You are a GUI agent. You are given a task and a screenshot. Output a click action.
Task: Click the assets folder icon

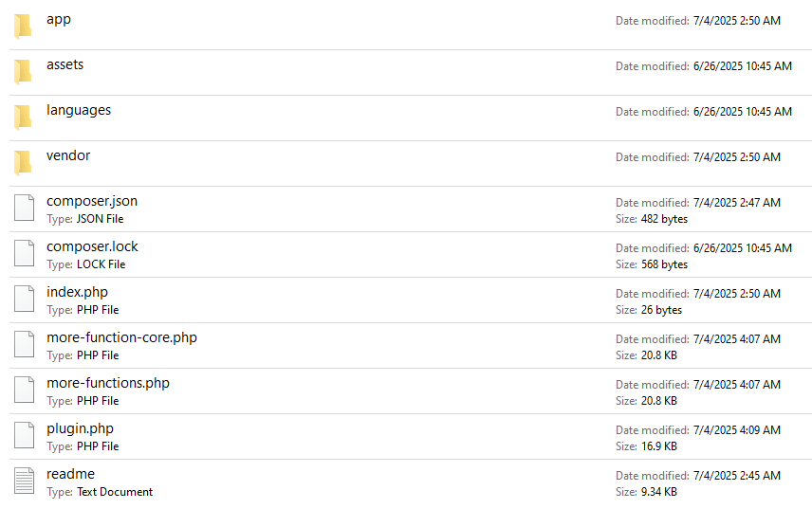coord(23,72)
